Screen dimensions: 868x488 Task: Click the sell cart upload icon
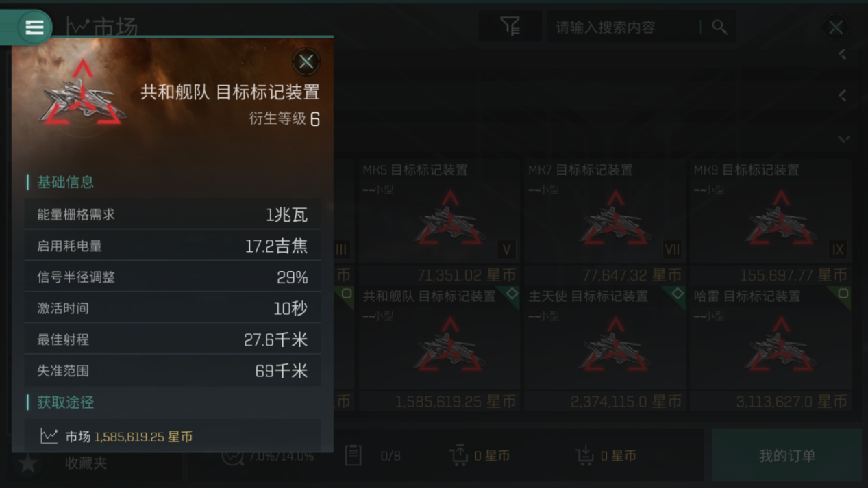pyautogui.click(x=458, y=455)
